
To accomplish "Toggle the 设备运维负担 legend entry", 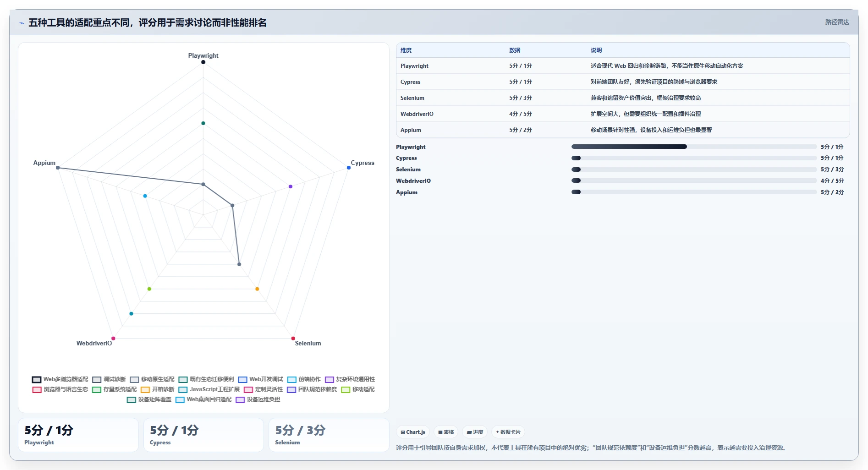I will [x=258, y=399].
